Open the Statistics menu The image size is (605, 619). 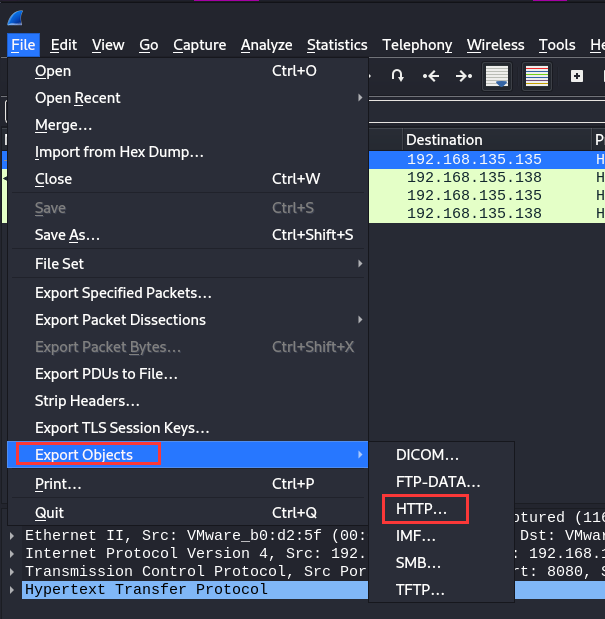coord(337,45)
